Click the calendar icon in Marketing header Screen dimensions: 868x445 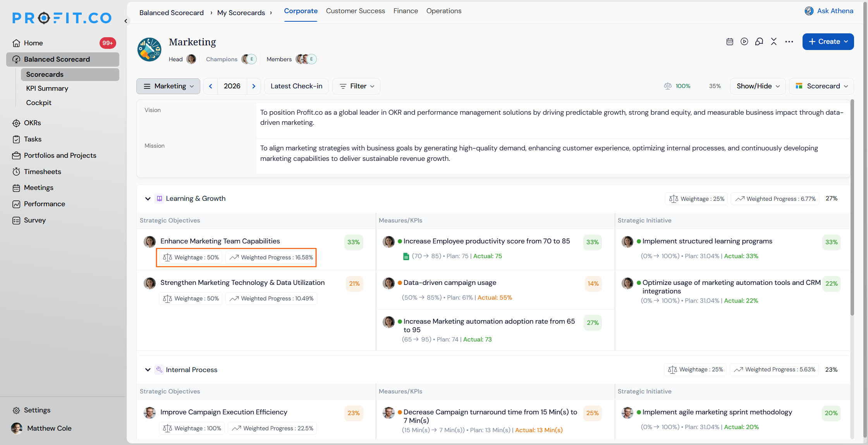[730, 42]
